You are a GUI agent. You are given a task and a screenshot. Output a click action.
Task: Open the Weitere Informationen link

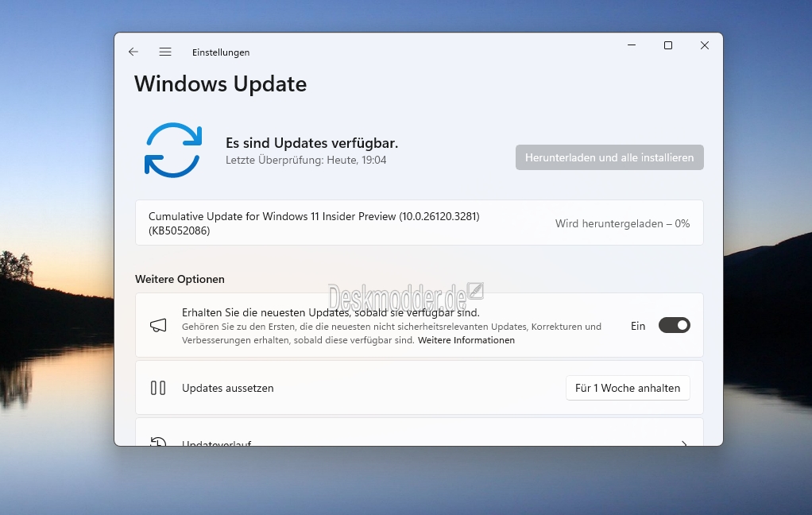tap(466, 340)
